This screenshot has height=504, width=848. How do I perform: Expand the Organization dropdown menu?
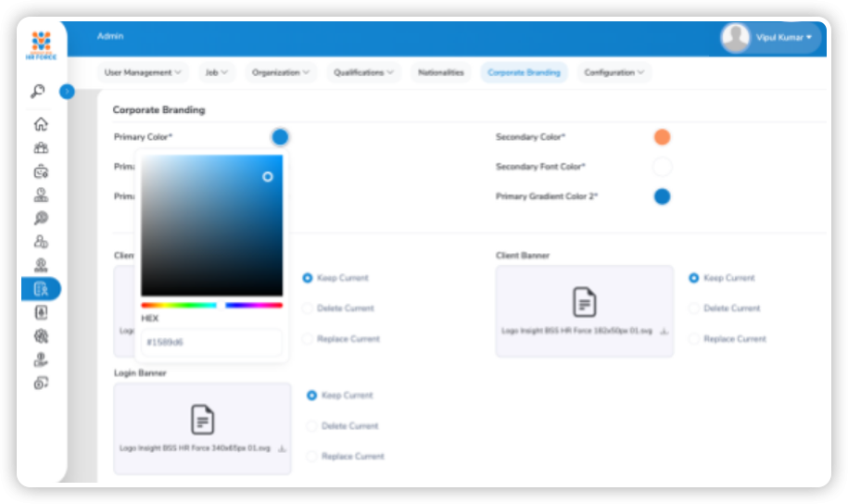point(281,72)
